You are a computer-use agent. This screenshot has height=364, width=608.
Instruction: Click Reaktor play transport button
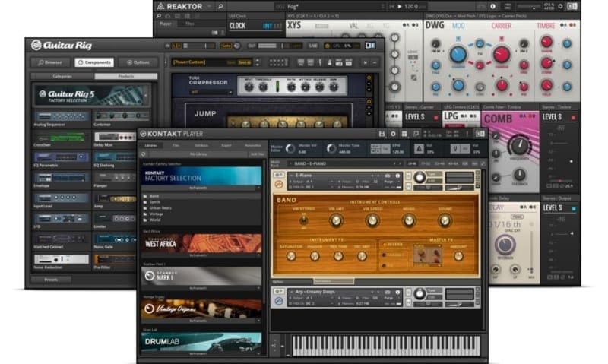pyautogui.click(x=400, y=6)
